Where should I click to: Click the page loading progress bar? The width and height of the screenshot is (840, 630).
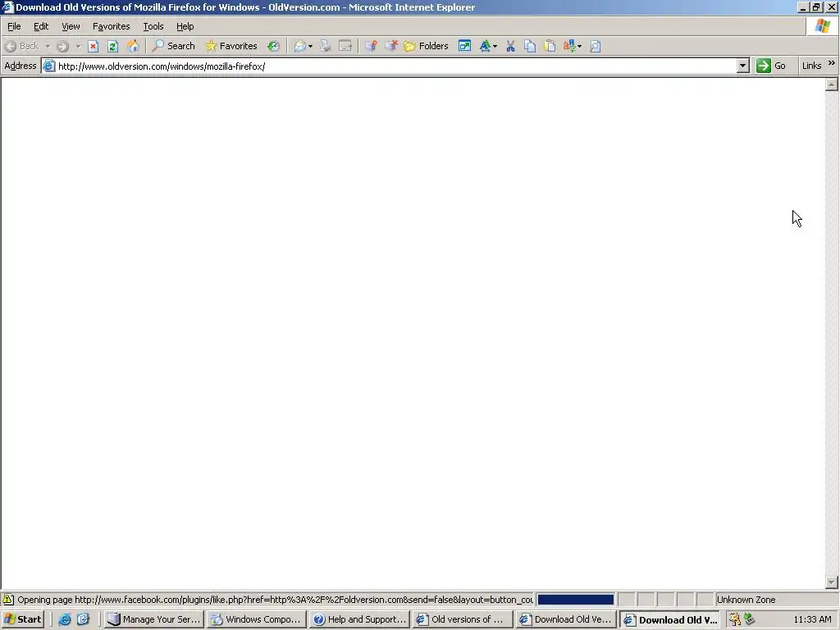pyautogui.click(x=576, y=600)
